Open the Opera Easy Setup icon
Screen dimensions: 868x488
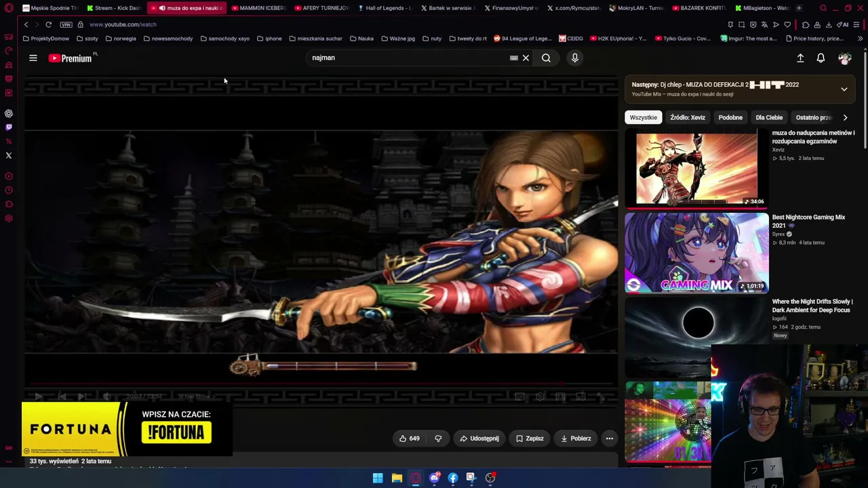857,24
